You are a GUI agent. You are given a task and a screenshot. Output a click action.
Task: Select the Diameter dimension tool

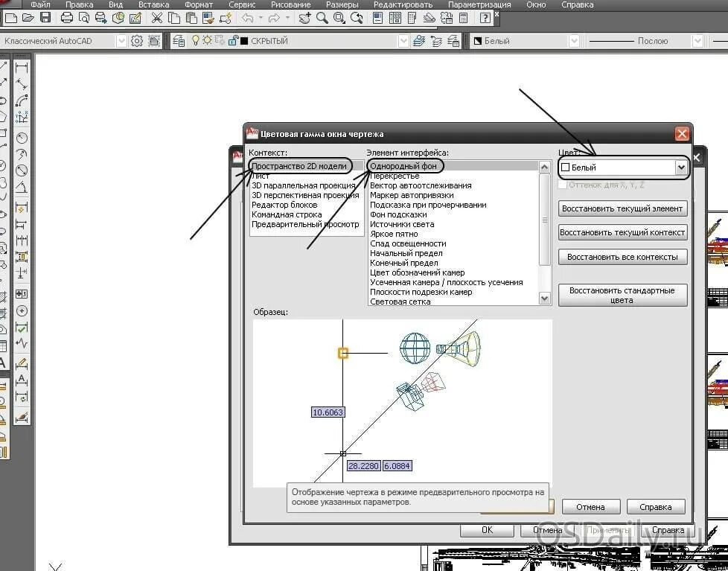[x=22, y=170]
